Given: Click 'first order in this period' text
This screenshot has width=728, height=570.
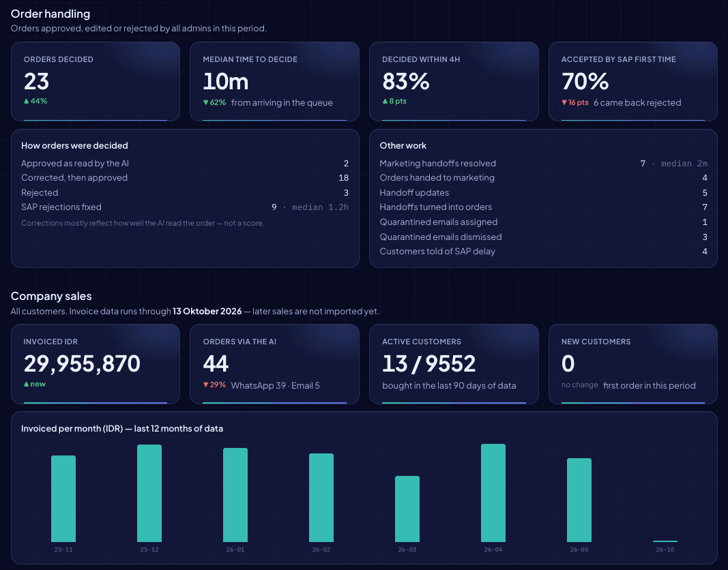Looking at the screenshot, I should click(649, 385).
